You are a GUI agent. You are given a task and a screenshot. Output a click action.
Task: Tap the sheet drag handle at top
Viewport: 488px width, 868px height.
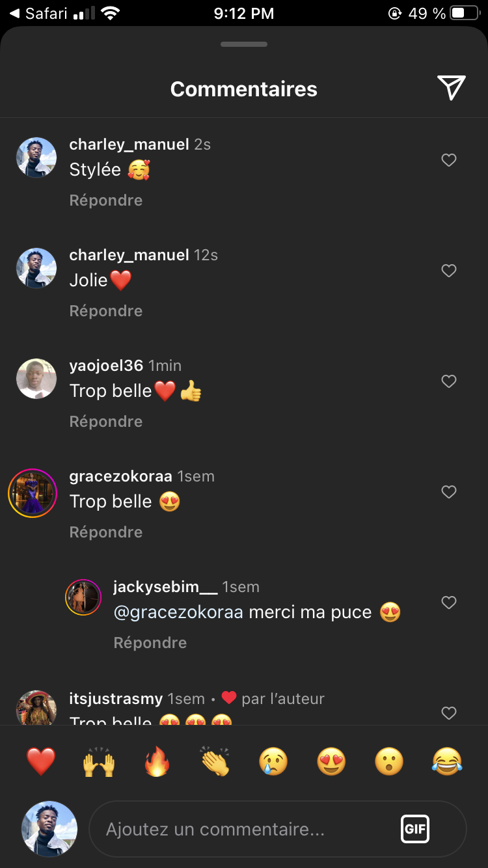coord(244,44)
